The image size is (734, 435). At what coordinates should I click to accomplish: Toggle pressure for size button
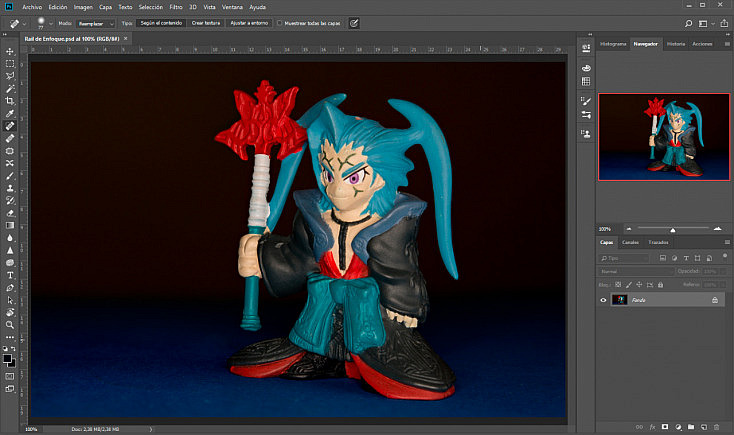click(354, 23)
